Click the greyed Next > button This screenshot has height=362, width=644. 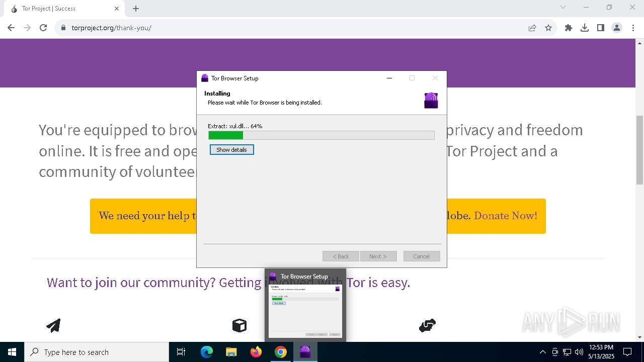[378, 256]
